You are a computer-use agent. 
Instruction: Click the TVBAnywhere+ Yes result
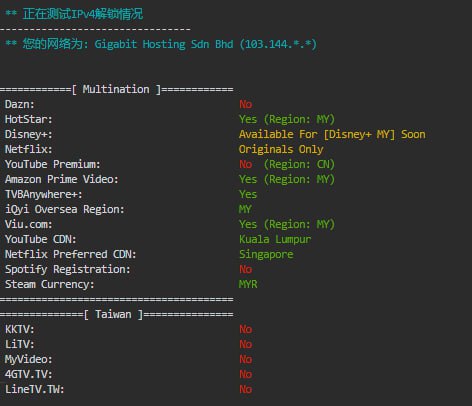[x=248, y=194]
